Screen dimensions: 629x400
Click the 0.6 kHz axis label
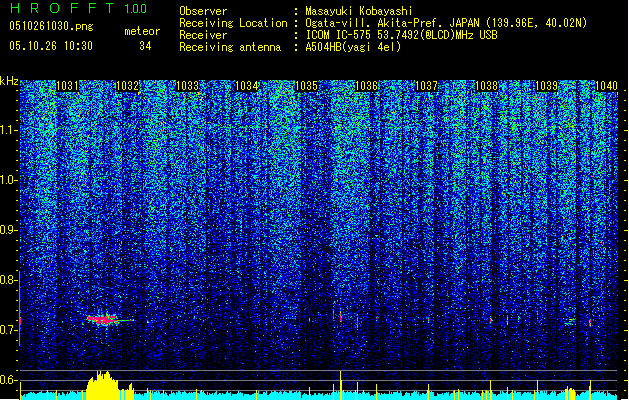pos(9,380)
